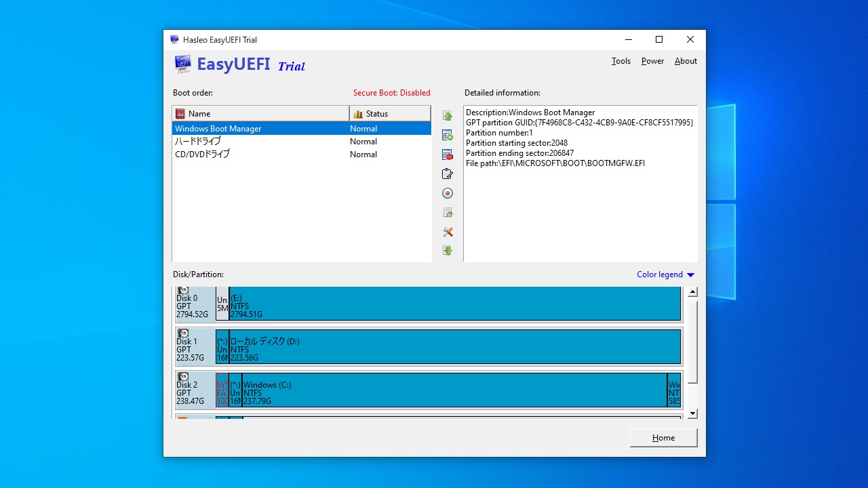The width and height of the screenshot is (868, 488).
Task: Click the add new boot entry icon
Action: pyautogui.click(x=447, y=136)
